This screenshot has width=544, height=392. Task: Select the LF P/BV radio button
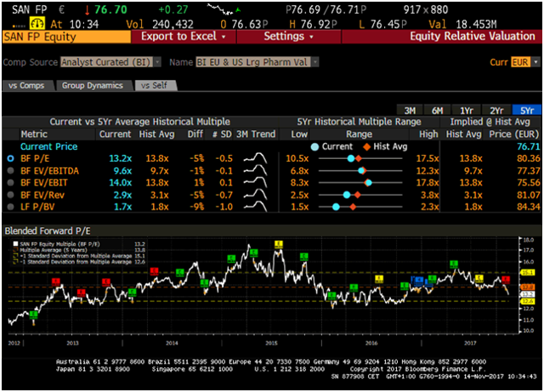point(11,207)
